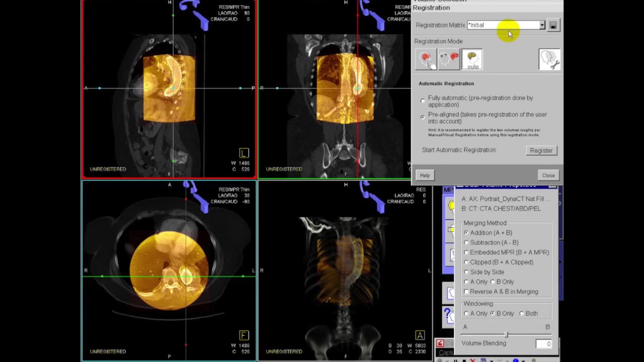Click the UNREGISTERED label in coronal view

point(284,169)
